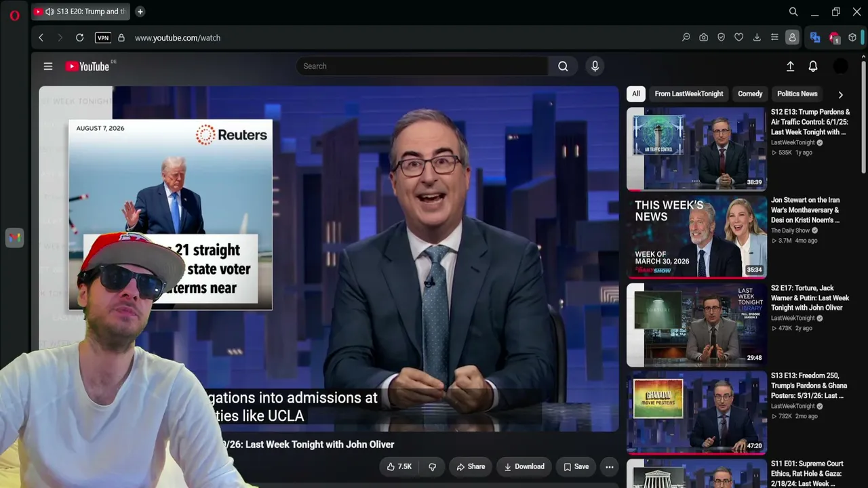Save the video to a playlist

click(576, 466)
